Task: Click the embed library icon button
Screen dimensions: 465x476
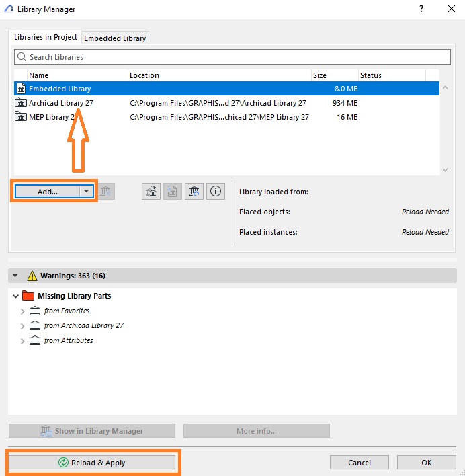Action: (x=173, y=191)
